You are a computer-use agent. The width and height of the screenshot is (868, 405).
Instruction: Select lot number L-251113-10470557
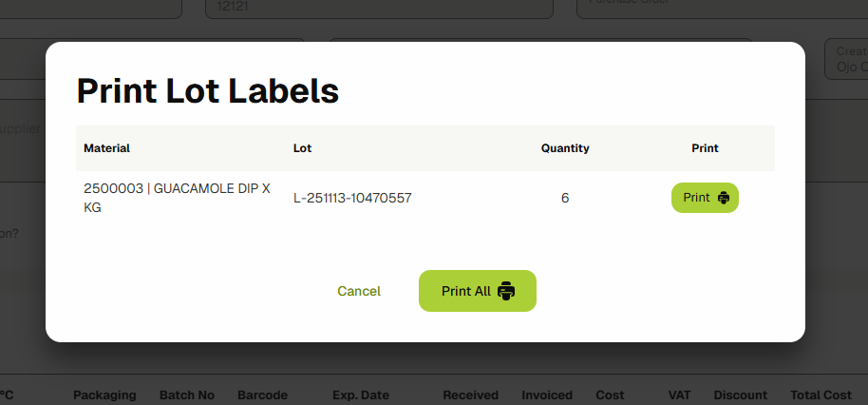click(x=352, y=198)
